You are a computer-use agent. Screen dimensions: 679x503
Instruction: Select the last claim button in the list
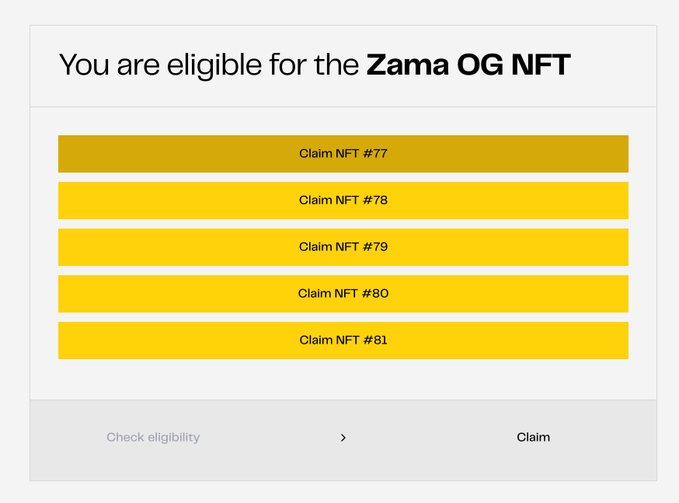pyautogui.click(x=343, y=340)
